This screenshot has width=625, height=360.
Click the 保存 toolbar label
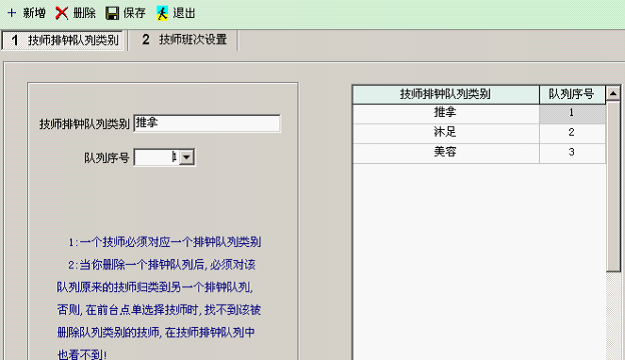134,13
